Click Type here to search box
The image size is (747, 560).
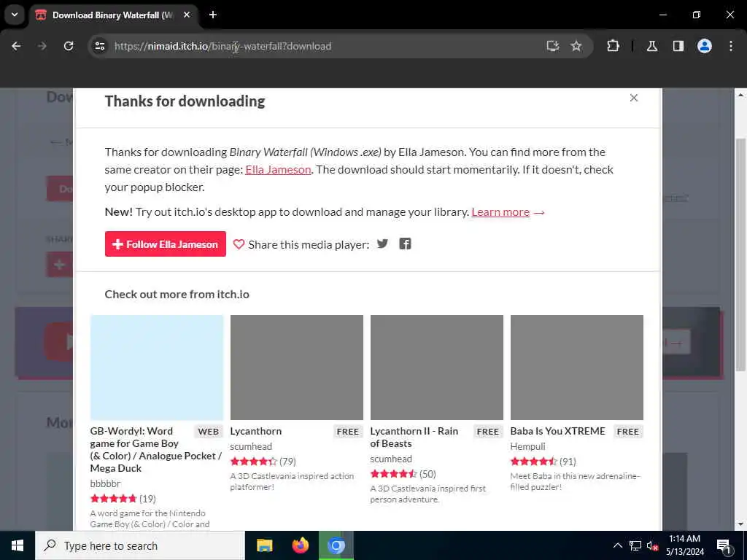(x=139, y=545)
